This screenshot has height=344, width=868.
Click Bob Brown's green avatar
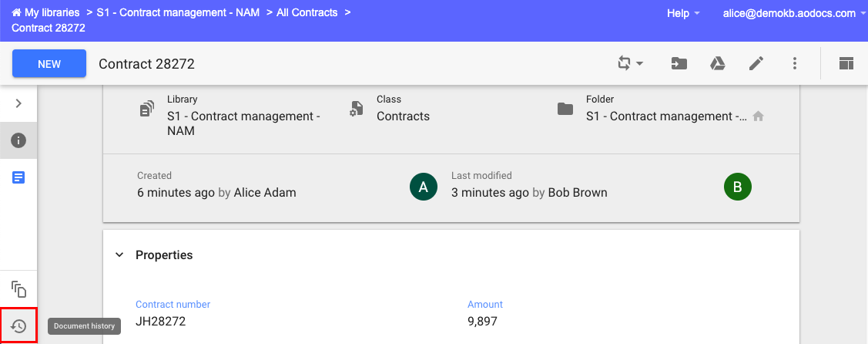tap(737, 187)
